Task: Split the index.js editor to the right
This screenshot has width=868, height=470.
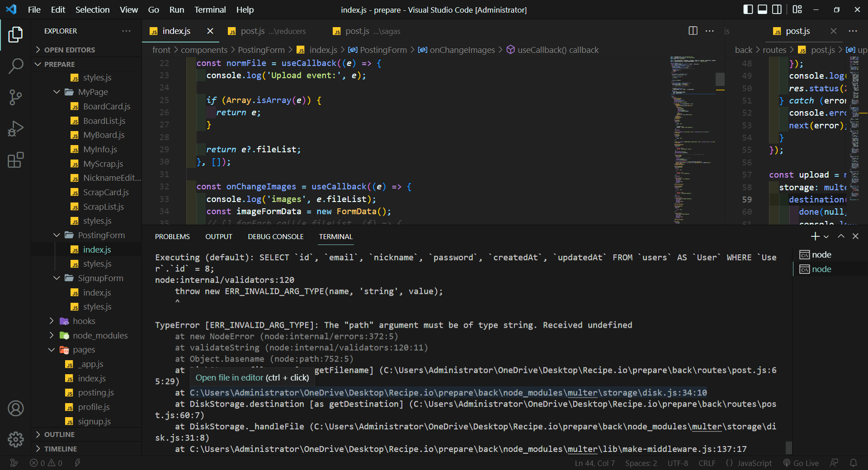Action: (693, 31)
